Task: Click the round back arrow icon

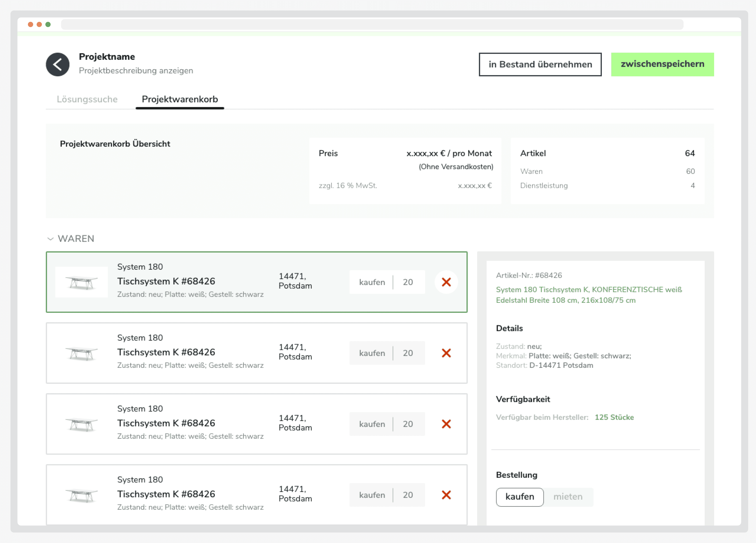Action: [x=57, y=64]
